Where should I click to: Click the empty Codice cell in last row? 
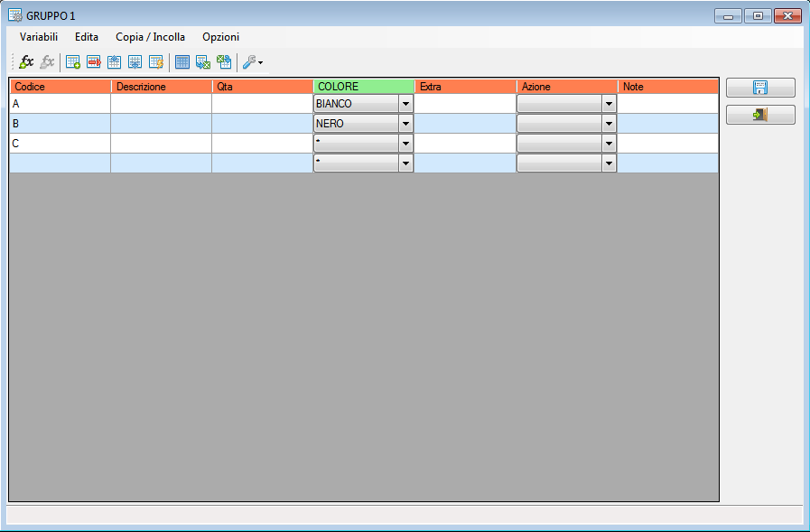click(x=61, y=163)
